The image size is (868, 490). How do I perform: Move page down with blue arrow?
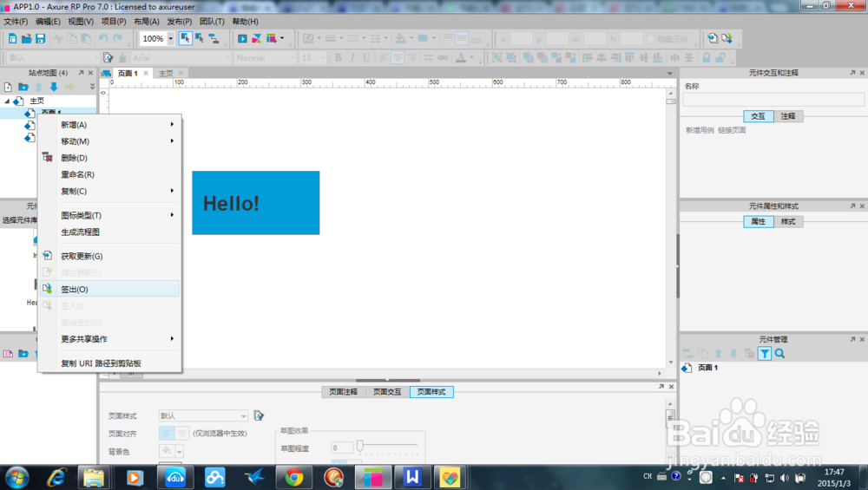click(54, 87)
